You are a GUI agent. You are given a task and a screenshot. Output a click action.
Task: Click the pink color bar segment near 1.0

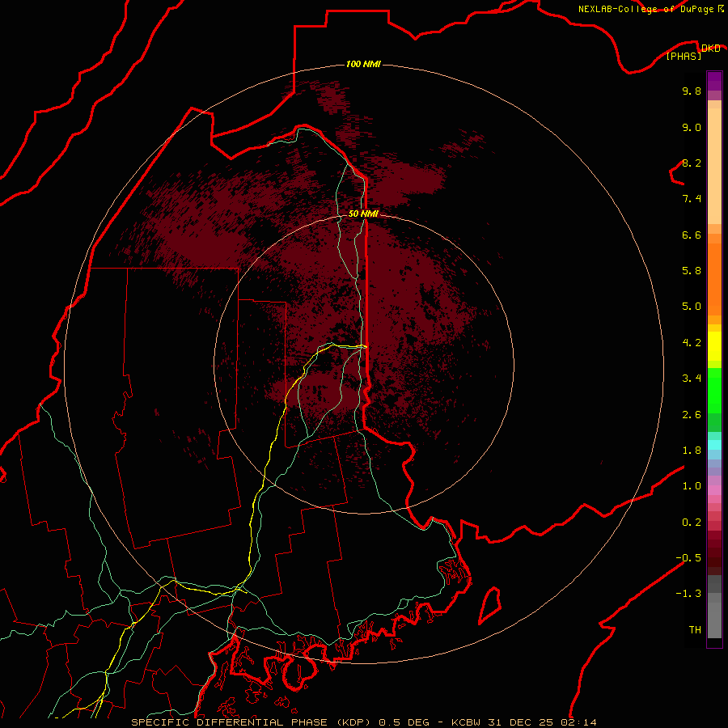pyautogui.click(x=714, y=490)
